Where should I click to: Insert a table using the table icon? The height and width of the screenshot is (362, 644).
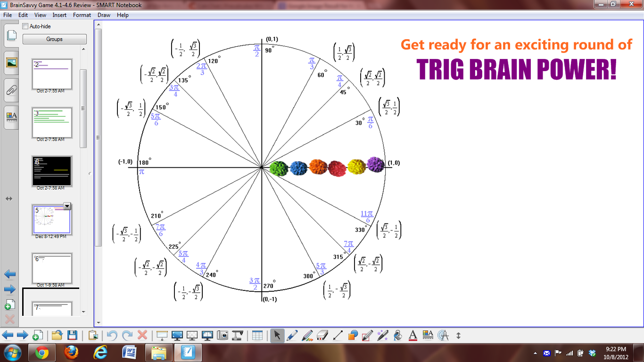pos(256,335)
